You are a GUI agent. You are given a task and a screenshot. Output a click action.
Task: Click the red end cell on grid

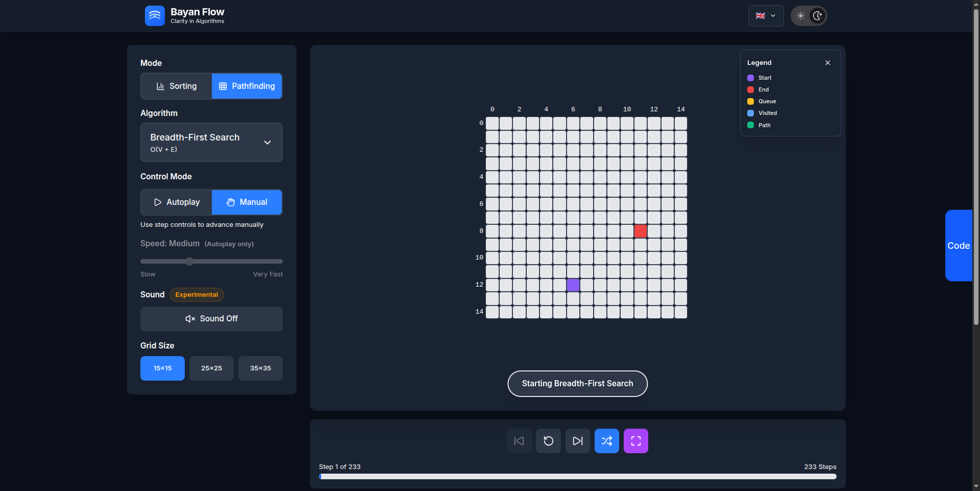coord(641,231)
